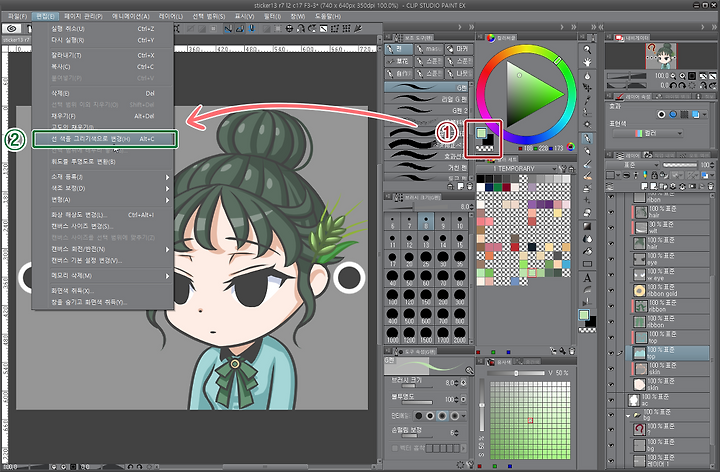Click trash icon in sub tool palette

click(x=469, y=186)
